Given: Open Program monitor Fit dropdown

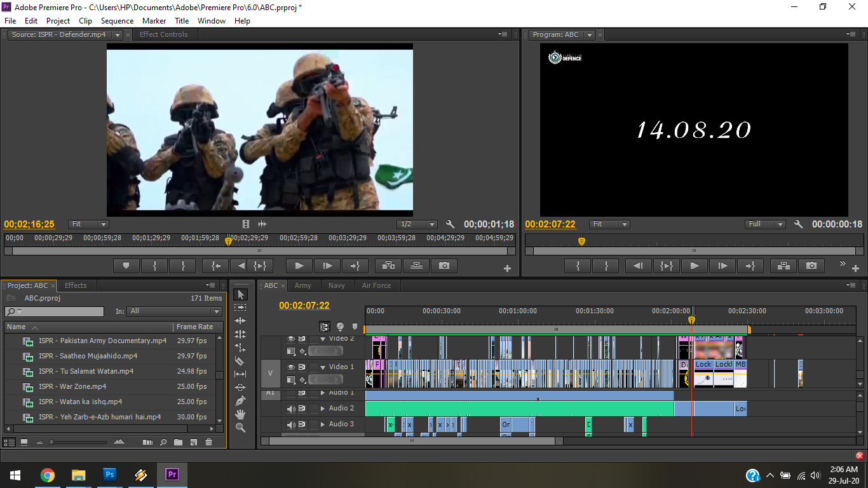Looking at the screenshot, I should tap(609, 224).
